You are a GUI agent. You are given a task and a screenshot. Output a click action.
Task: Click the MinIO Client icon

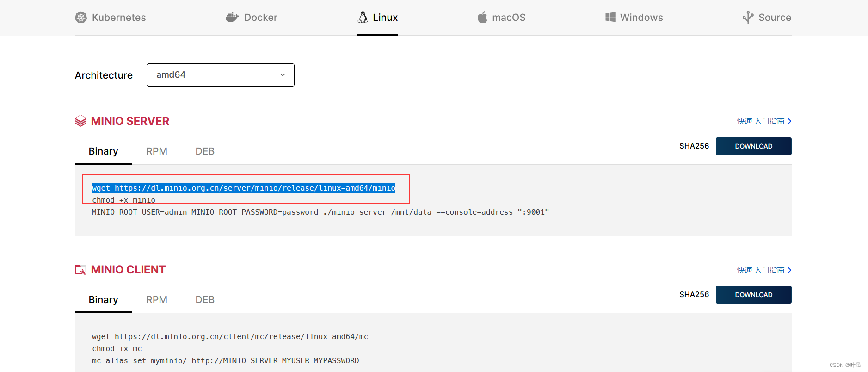[x=80, y=270]
